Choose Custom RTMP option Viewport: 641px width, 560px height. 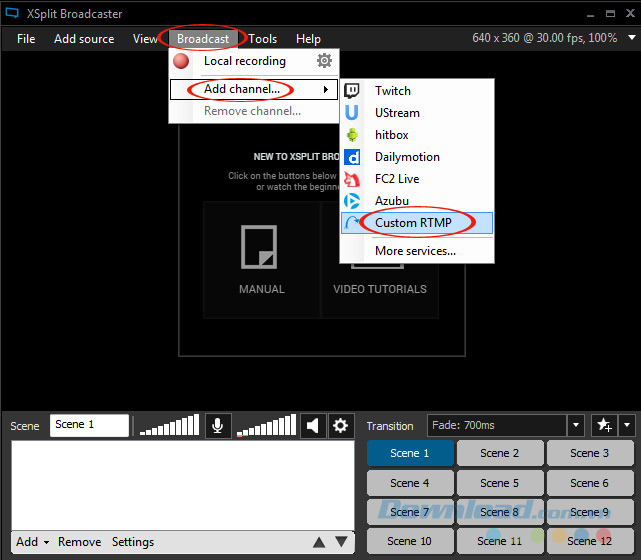pos(417,223)
